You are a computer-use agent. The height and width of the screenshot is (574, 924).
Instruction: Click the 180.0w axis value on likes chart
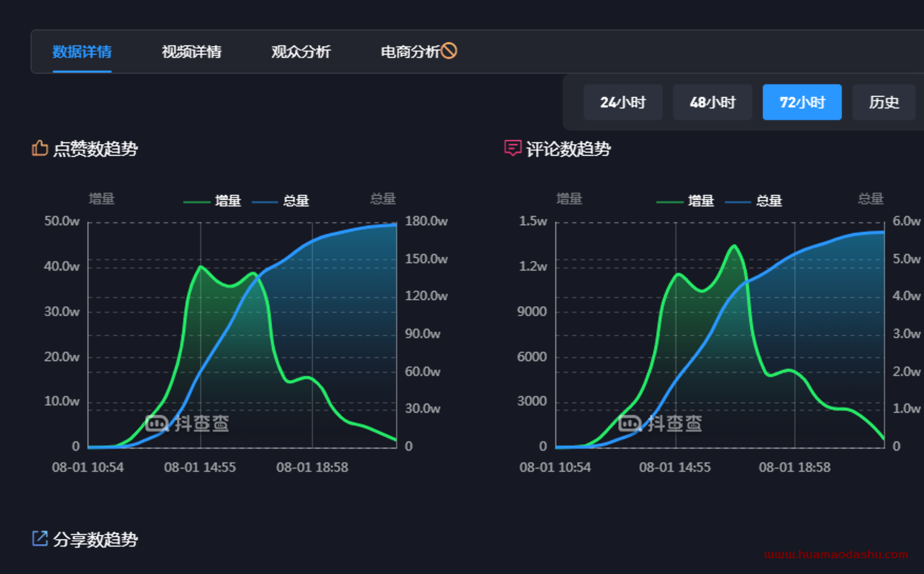426,221
